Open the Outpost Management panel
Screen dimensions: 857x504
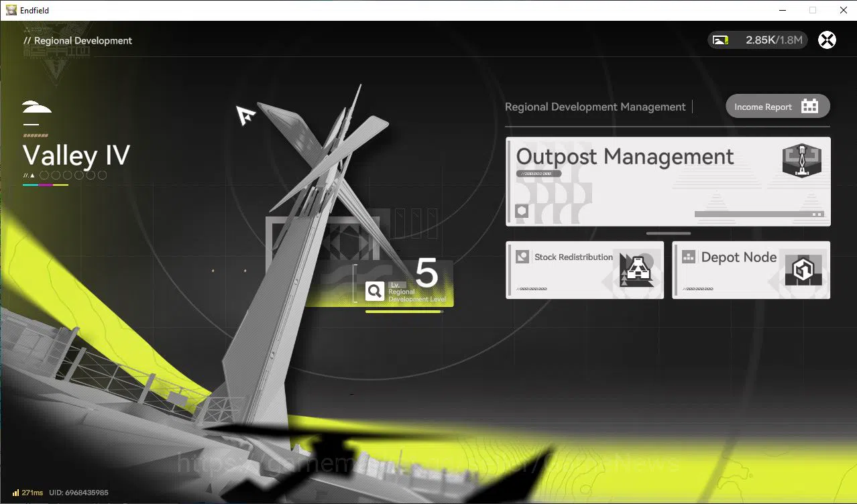tap(668, 182)
